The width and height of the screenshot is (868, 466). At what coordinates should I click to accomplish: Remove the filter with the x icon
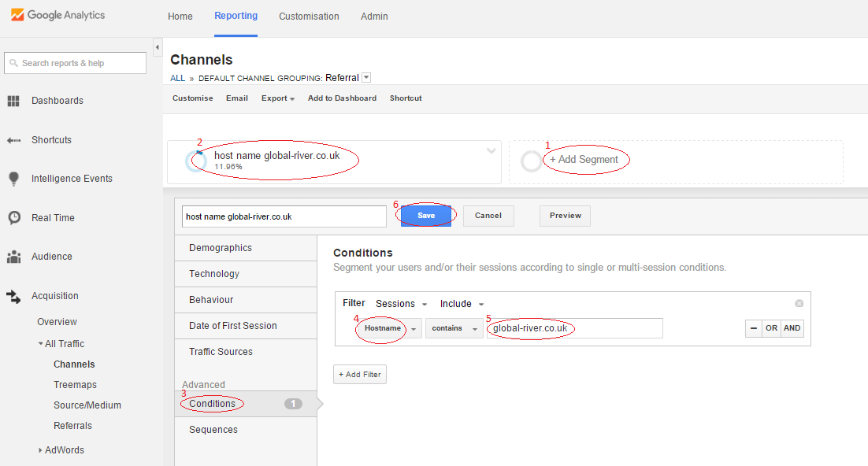click(x=799, y=303)
